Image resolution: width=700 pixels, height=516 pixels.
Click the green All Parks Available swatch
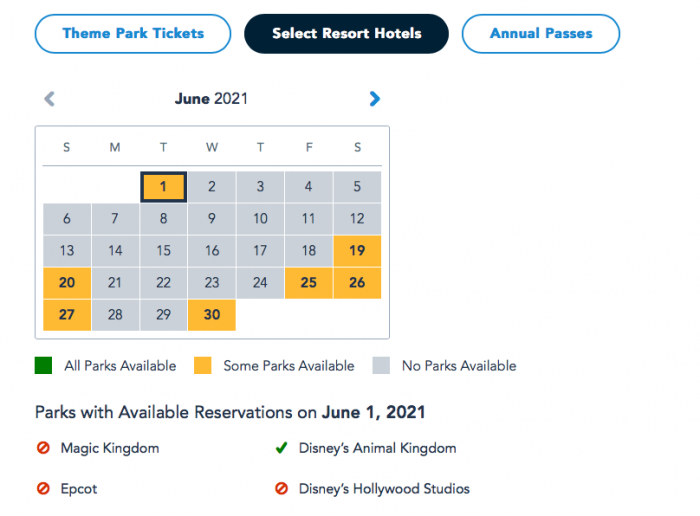[44, 366]
